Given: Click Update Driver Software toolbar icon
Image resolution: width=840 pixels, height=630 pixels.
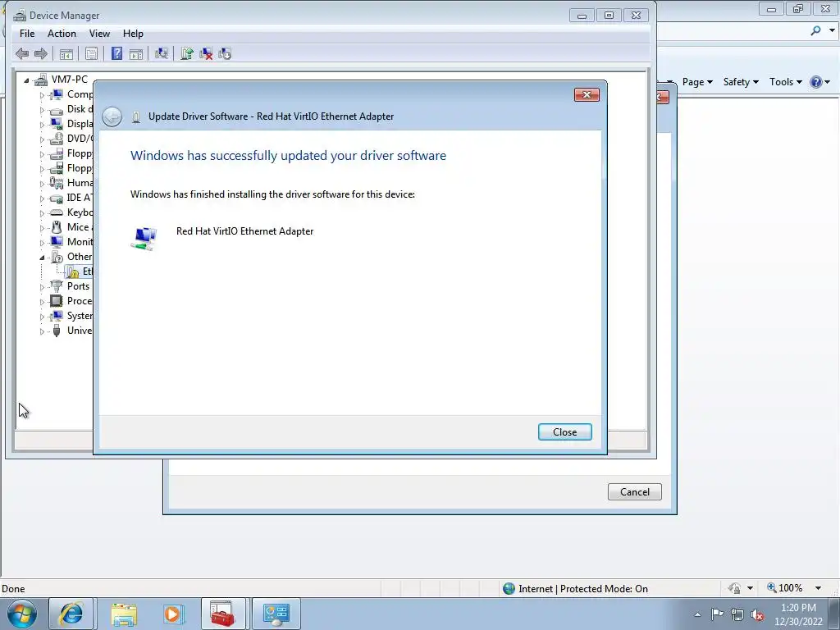Looking at the screenshot, I should pyautogui.click(x=186, y=53).
